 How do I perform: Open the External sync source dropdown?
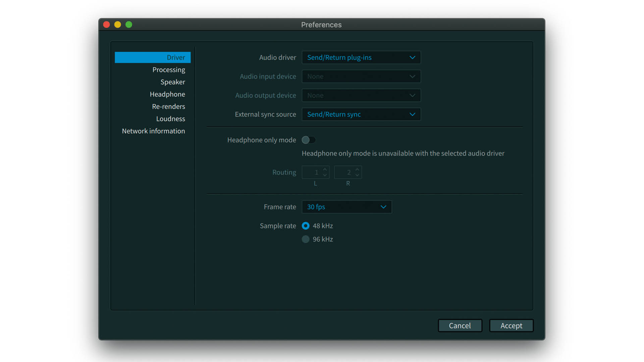click(361, 114)
